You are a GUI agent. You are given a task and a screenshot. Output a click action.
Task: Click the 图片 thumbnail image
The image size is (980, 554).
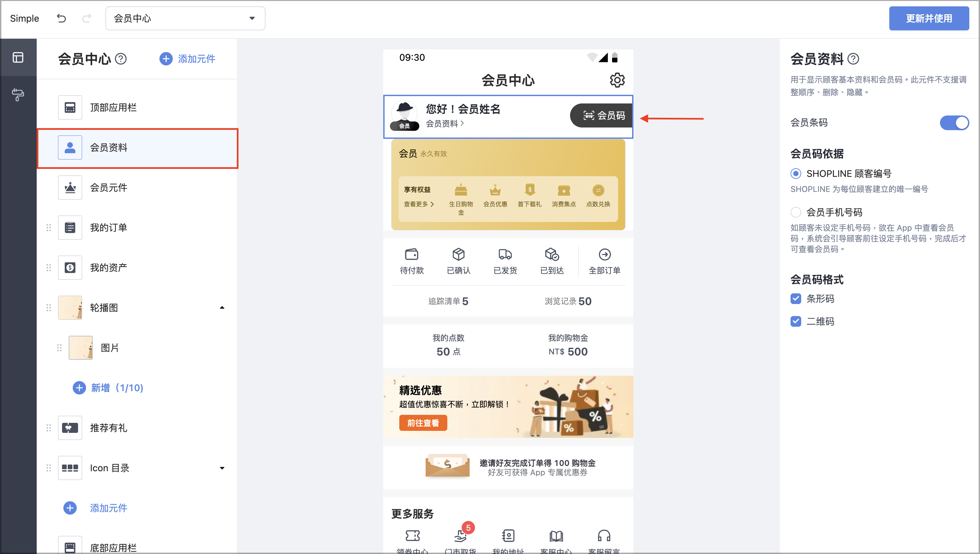point(81,348)
